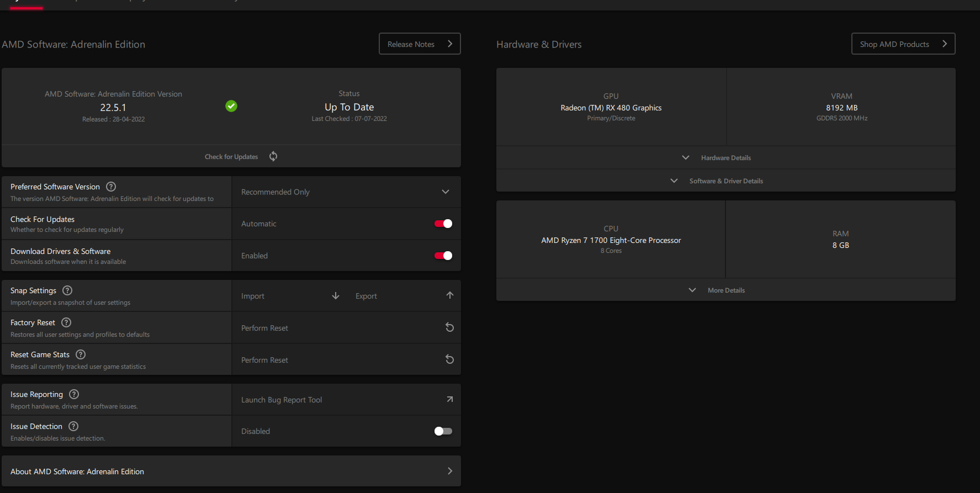Open help icon beside Factory Reset

[x=66, y=322]
